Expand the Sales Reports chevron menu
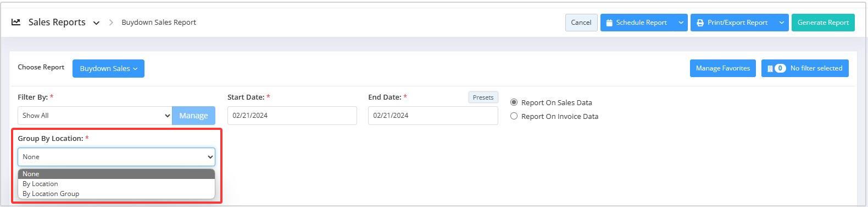Screen dimensions: 868x207 click(96, 23)
